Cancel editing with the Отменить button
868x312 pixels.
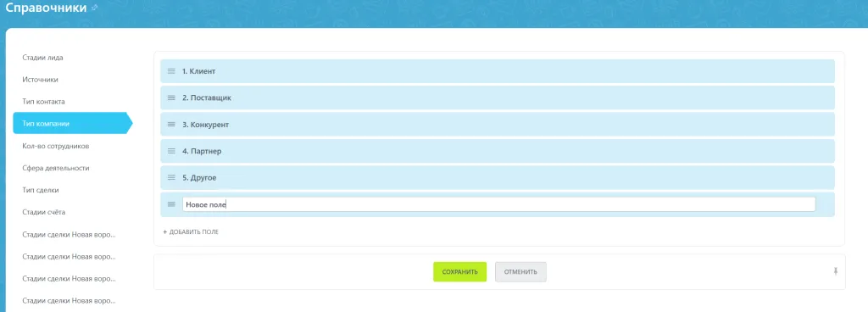pos(521,271)
